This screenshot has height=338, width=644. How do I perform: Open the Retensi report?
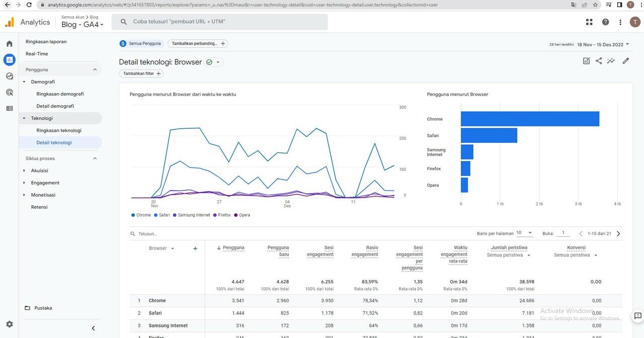point(39,207)
